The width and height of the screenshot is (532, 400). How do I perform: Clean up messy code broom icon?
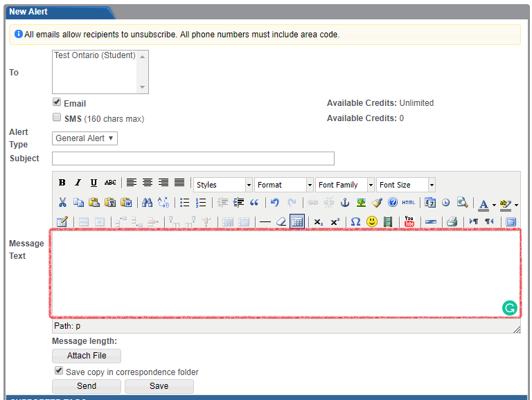[x=377, y=202]
